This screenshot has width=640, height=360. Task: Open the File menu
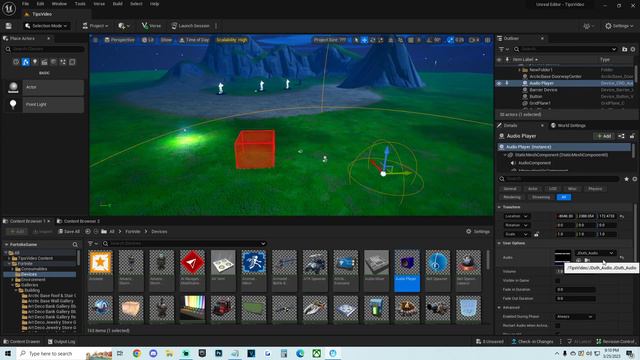25,4
